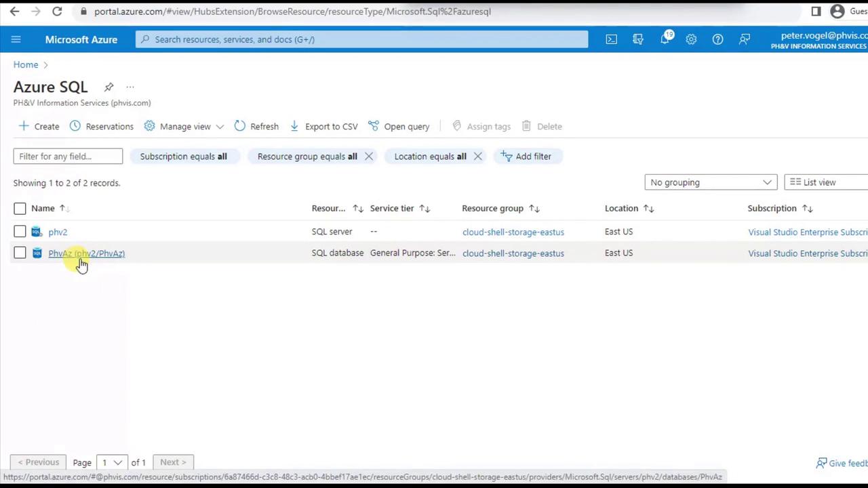Open phv2's cloud-shell-storage-eastus resource group
Viewport: 868px width, 488px height.
pos(513,232)
